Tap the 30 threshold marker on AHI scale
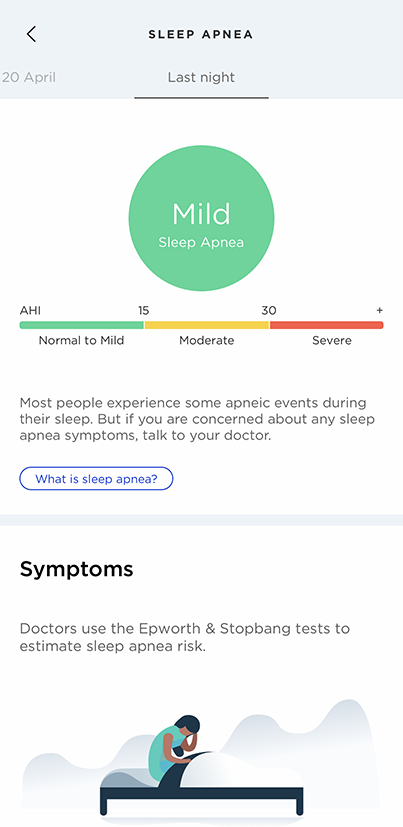 268,310
